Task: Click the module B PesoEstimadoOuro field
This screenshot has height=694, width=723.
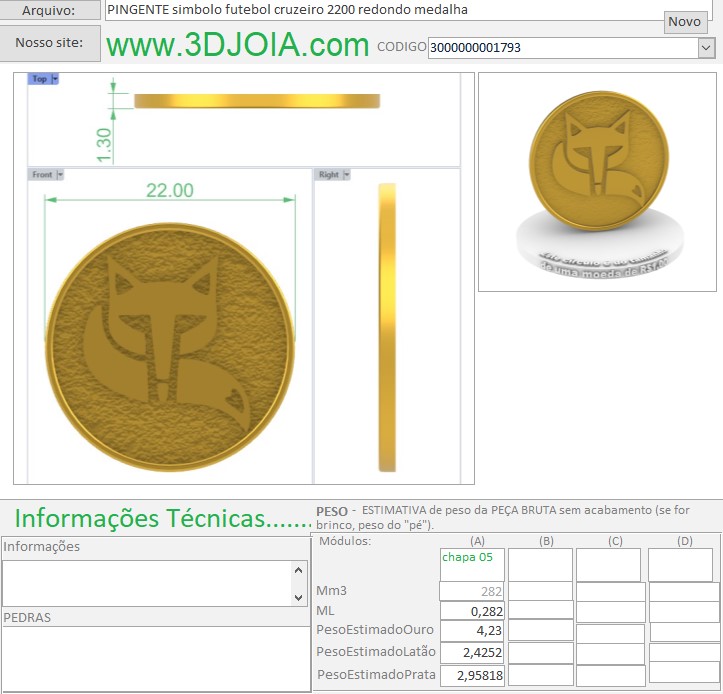Action: point(540,630)
